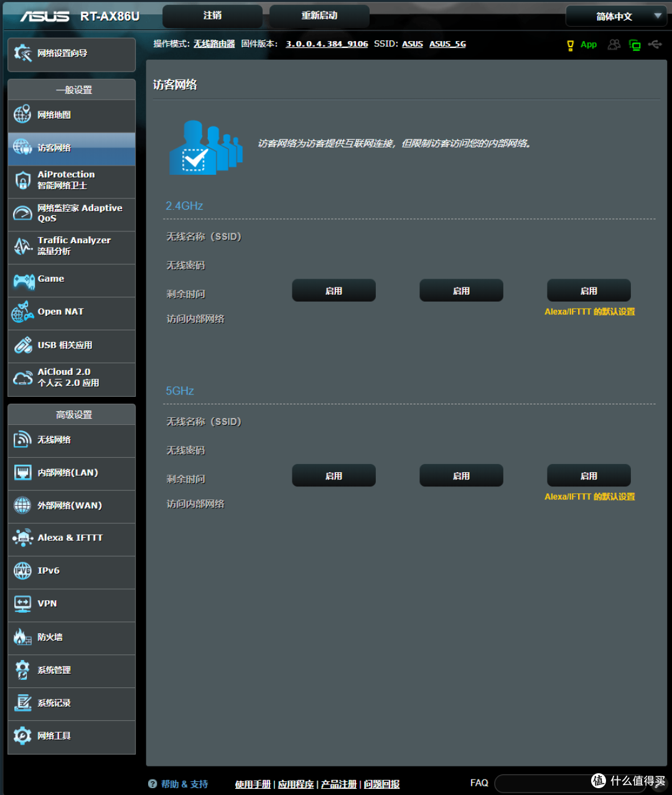The width and height of the screenshot is (672, 795).
Task: Click the ASUS_5G SSID link
Action: (x=447, y=44)
